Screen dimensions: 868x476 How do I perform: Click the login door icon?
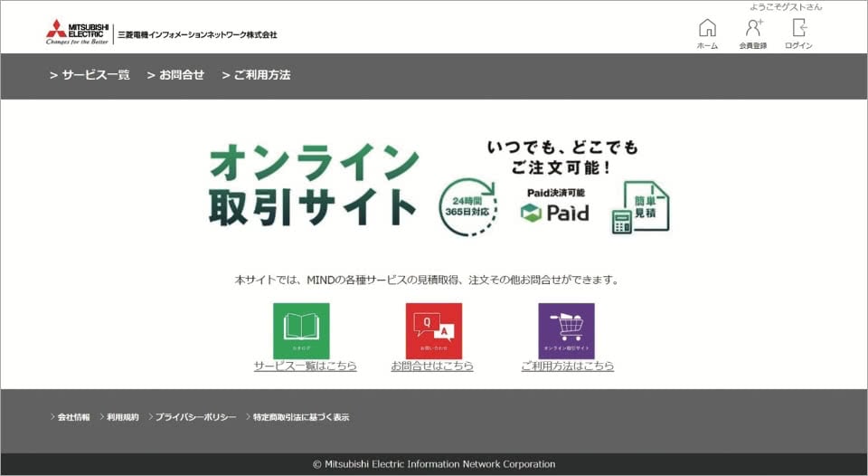798,28
